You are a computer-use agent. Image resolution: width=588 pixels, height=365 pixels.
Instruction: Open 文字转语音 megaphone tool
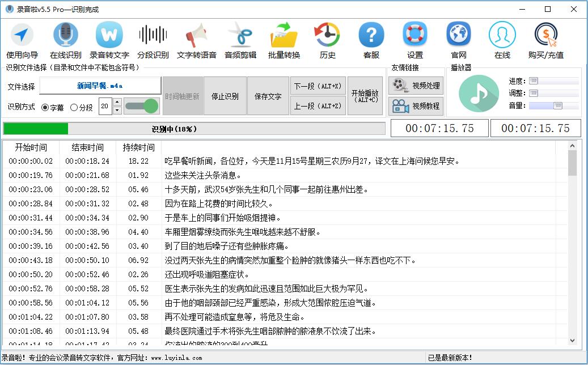(197, 40)
